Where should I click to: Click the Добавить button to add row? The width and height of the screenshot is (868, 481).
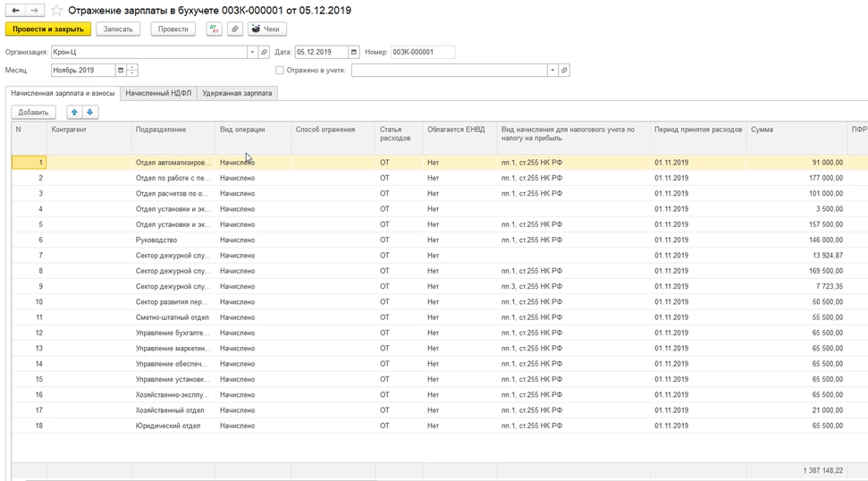coord(33,113)
